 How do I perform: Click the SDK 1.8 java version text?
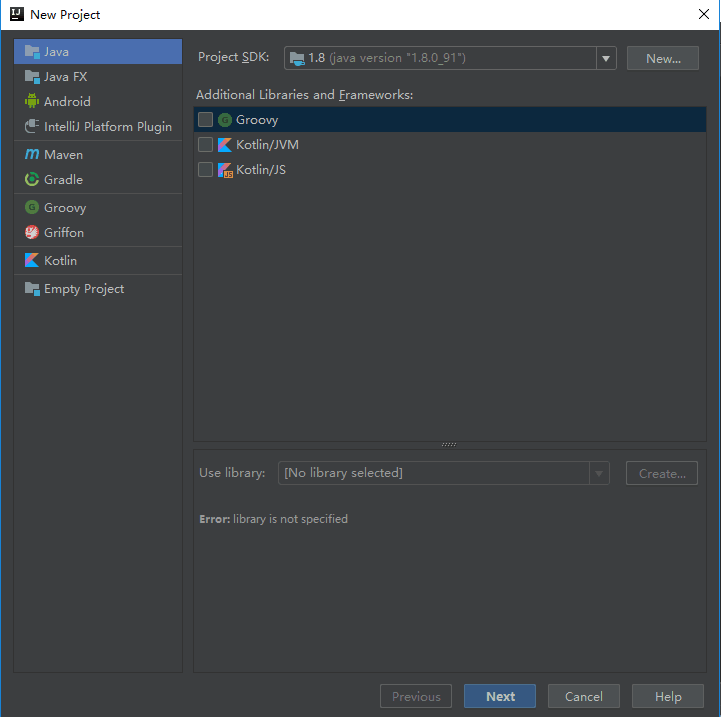387,58
